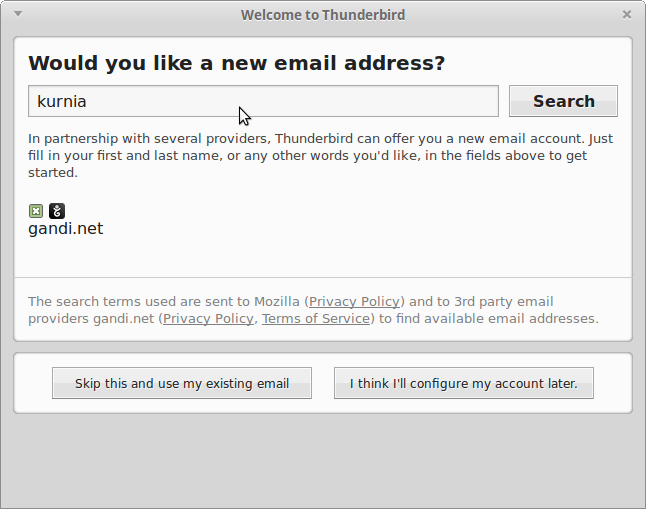646x509 pixels.
Task: Click the "Would you like a new email address?" heading
Action: tap(236, 64)
